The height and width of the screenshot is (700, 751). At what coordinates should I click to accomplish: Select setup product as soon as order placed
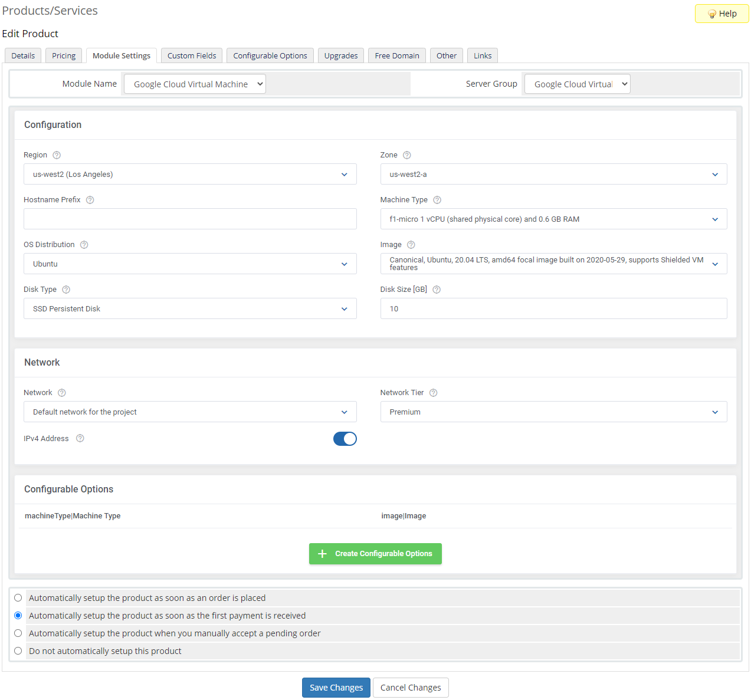tap(18, 597)
